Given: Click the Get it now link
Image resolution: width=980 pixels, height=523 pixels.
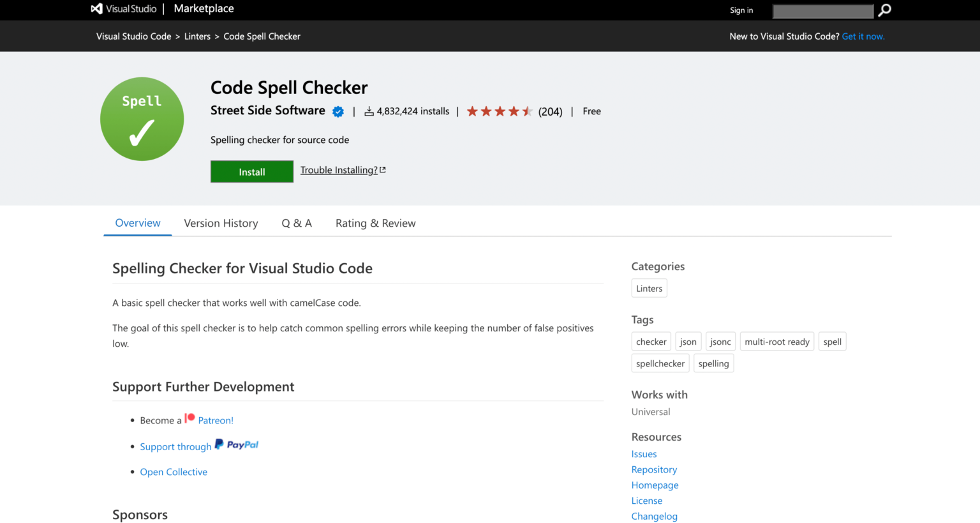Looking at the screenshot, I should click(863, 36).
